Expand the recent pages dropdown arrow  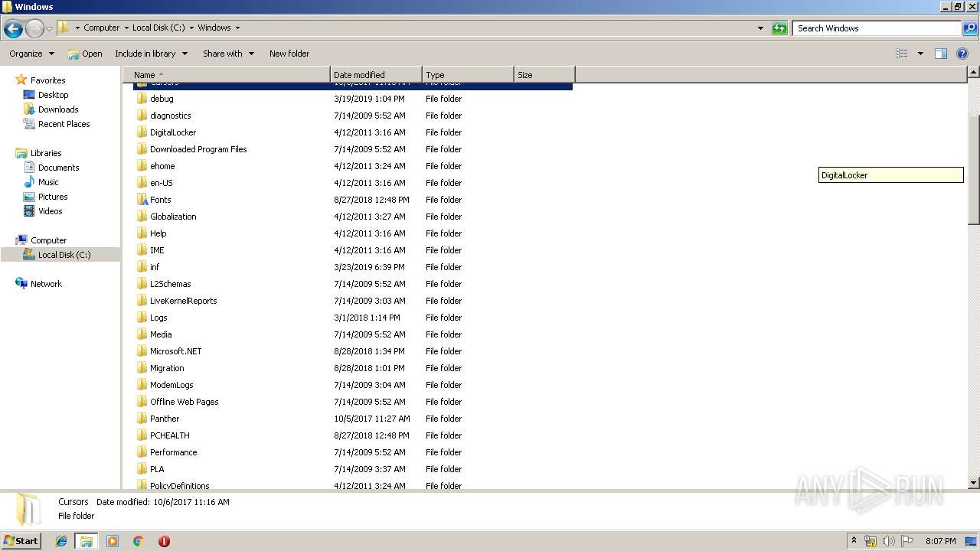pyautogui.click(x=50, y=29)
